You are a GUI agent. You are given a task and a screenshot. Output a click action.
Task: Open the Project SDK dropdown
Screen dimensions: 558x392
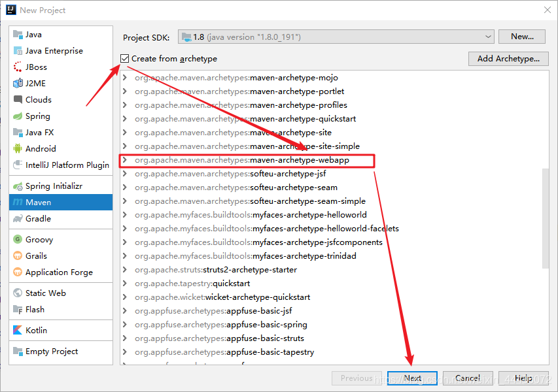click(x=336, y=37)
